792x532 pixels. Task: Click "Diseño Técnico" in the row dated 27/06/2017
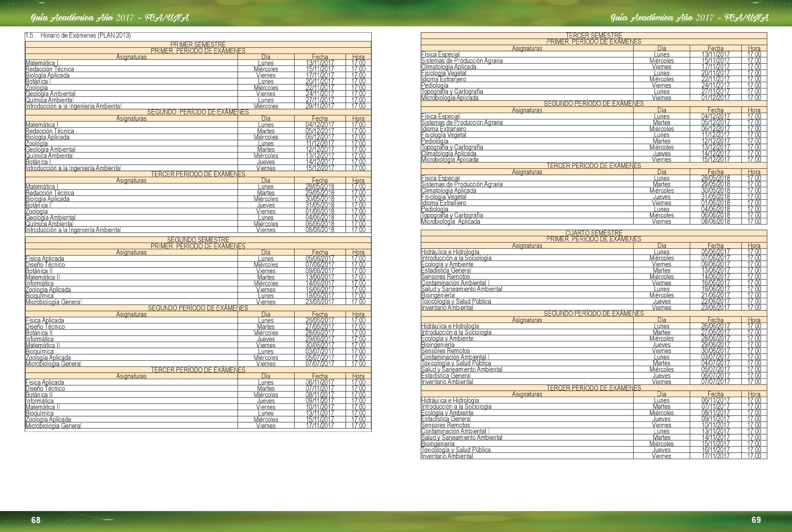coord(45,327)
